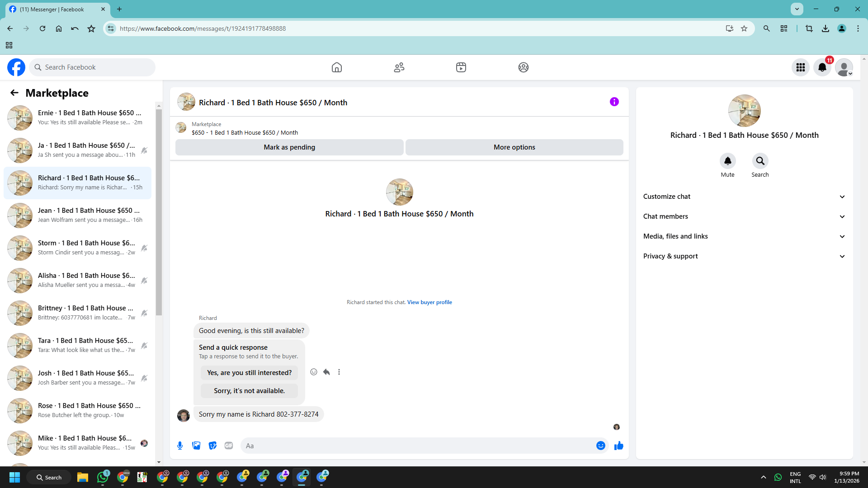The height and width of the screenshot is (488, 868).
Task: Send a thumbs-up like
Action: 618,446
